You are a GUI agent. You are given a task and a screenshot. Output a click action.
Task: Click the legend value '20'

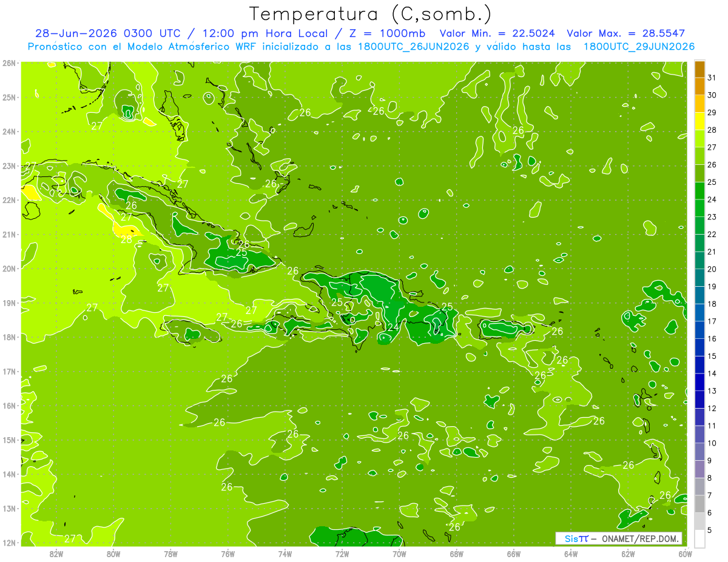[x=712, y=269]
